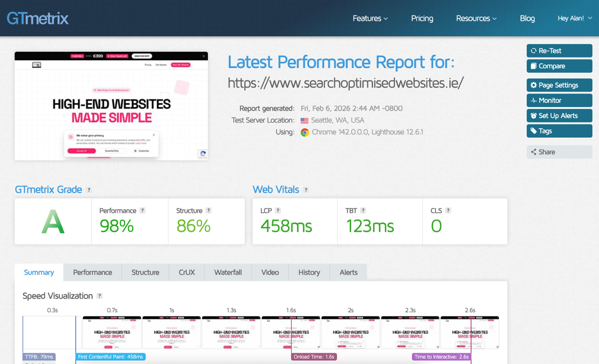The height and width of the screenshot is (364, 599).
Task: Click the Chrome browser icon beside version info
Action: pos(304,132)
